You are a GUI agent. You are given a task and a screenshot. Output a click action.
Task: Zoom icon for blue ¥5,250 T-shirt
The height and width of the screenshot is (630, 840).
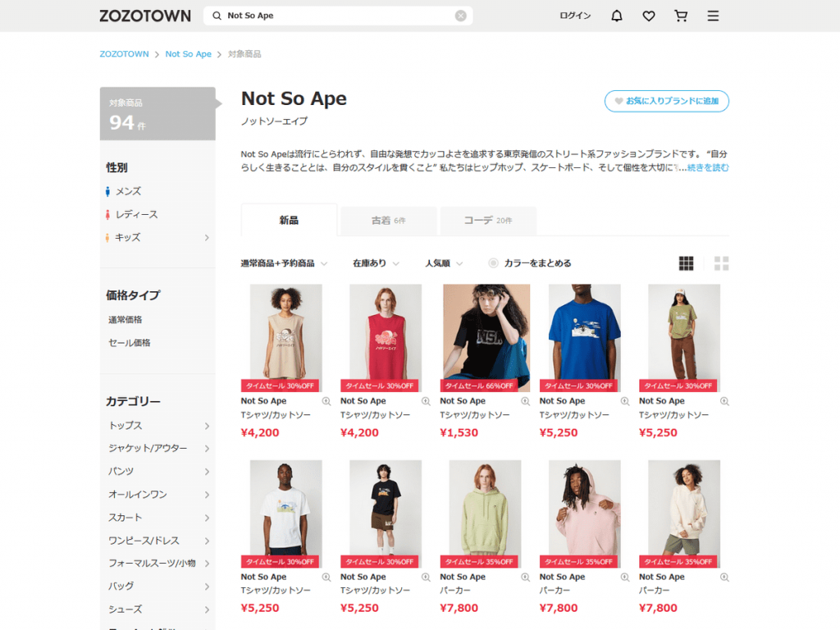(625, 401)
